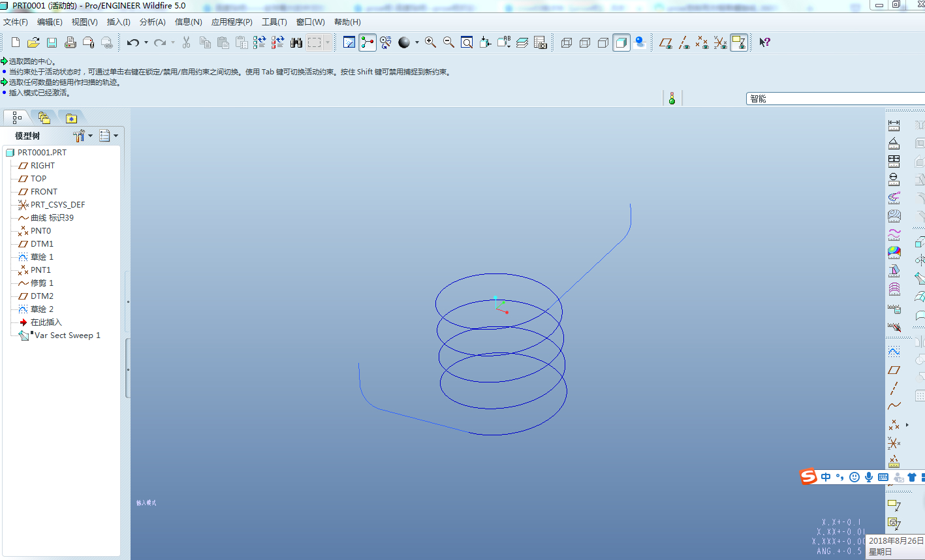Click the Regenerate model icon
This screenshot has width=925, height=560.
point(259,42)
